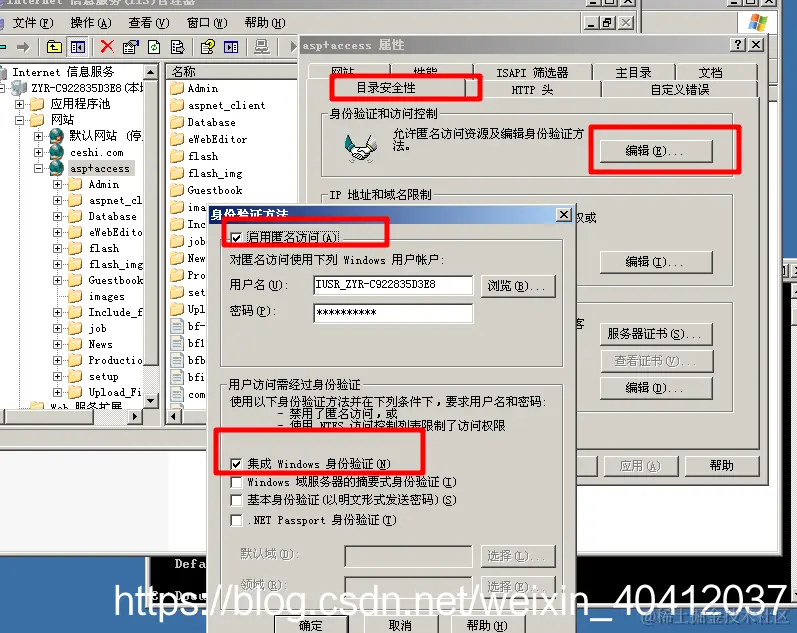Click the Forward navigation arrow in toolbar
Viewport: 797px width, 633px height.
pos(23,47)
